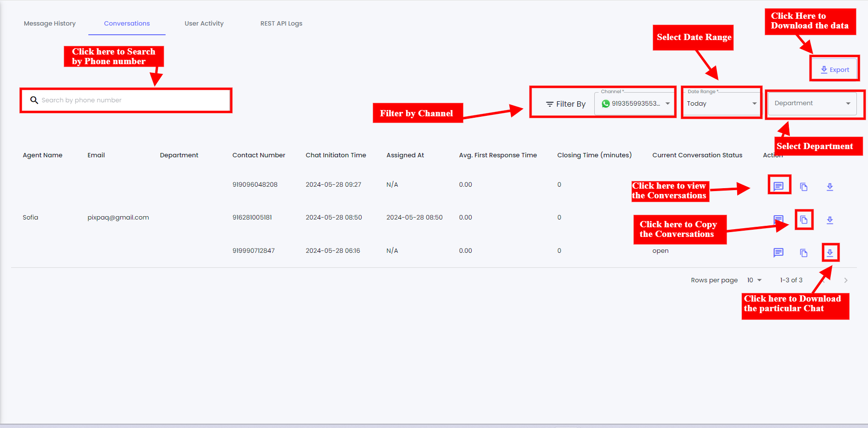Viewport: 868px width, 428px height.
Task: Copy Sofia's conversation with 916281005181
Action: [804, 220]
